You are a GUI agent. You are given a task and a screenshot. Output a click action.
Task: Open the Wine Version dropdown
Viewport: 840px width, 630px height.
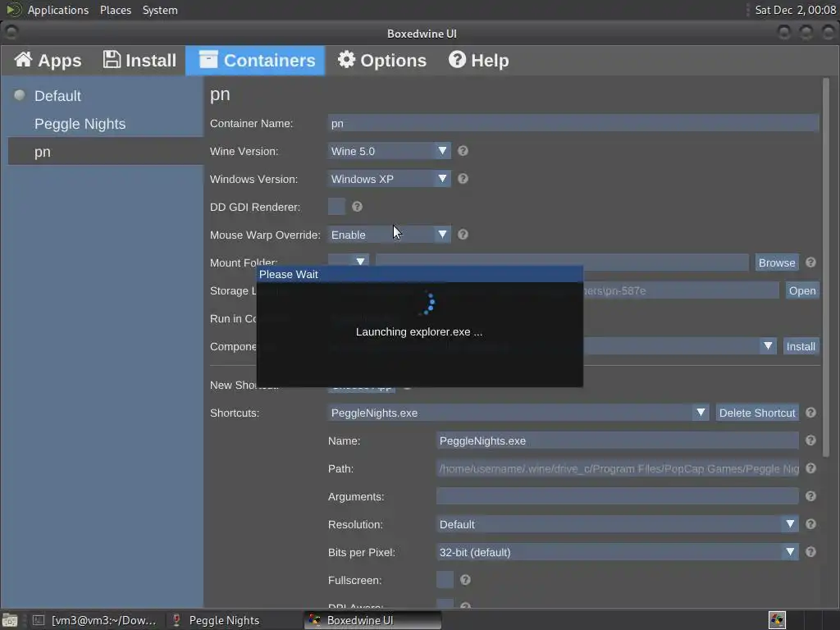[x=389, y=151]
